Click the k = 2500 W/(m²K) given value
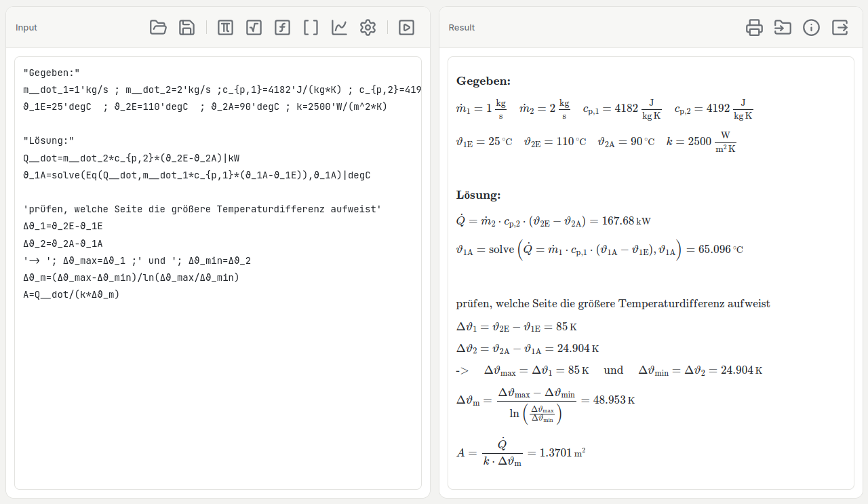Viewport: 868px width, 504px height. click(702, 142)
